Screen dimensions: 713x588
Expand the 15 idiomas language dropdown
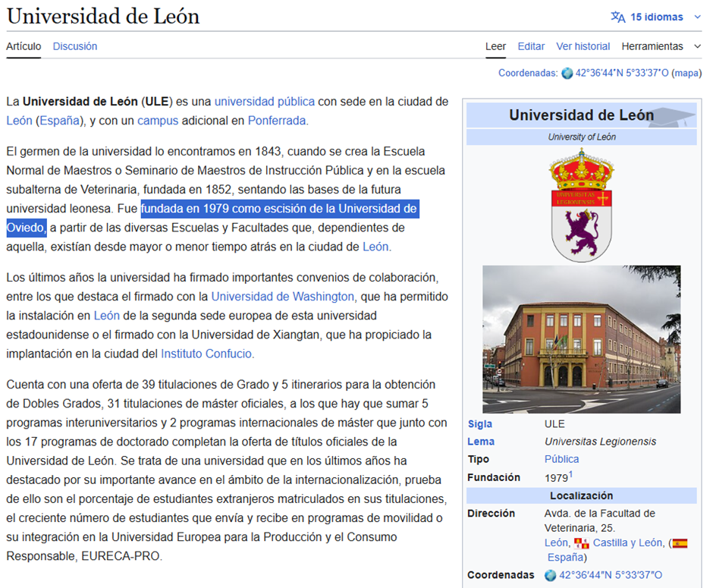655,17
